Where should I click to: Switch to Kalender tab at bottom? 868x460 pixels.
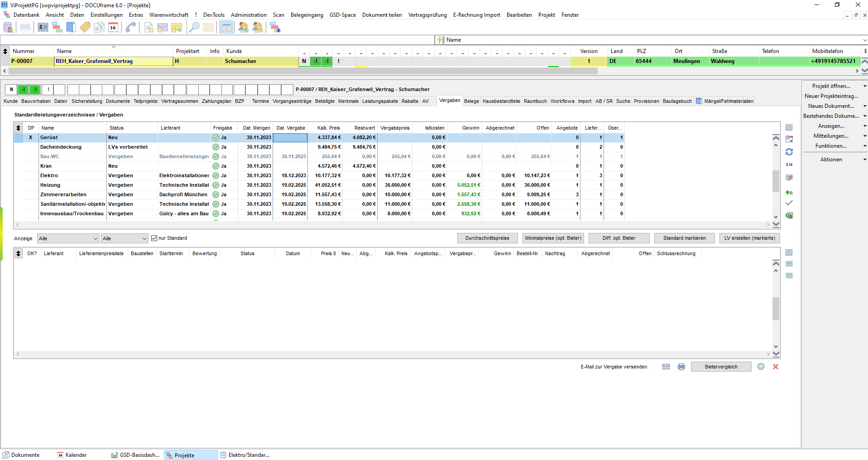tap(72, 455)
